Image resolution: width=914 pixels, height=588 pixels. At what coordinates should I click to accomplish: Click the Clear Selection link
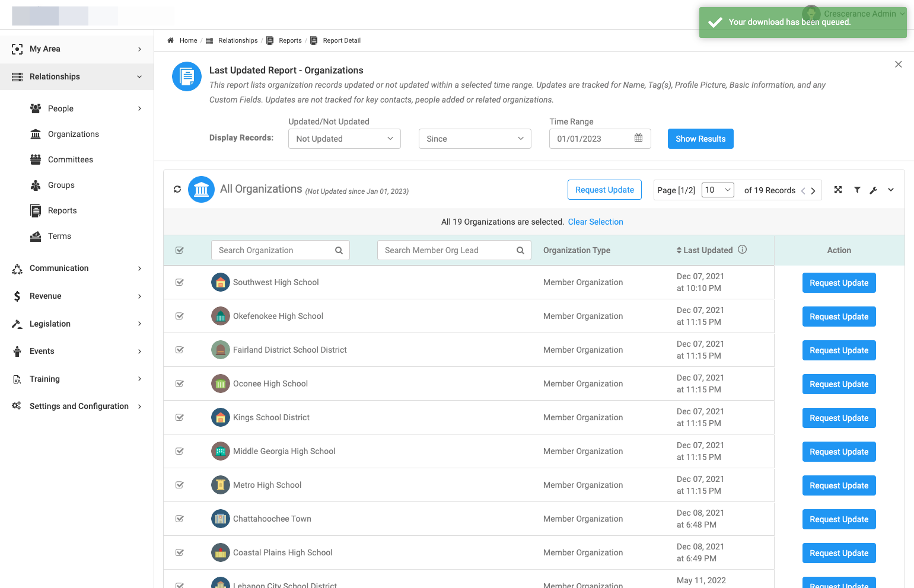pyautogui.click(x=595, y=222)
